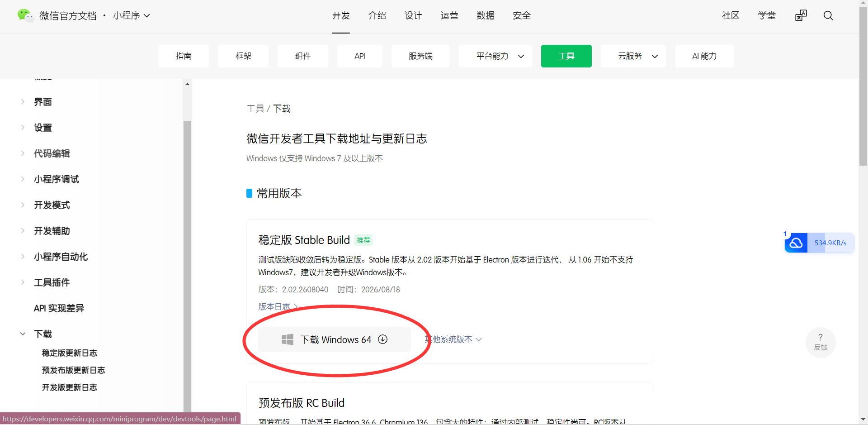Image resolution: width=868 pixels, height=425 pixels.
Task: Open the 安全 top menu
Action: click(x=522, y=16)
